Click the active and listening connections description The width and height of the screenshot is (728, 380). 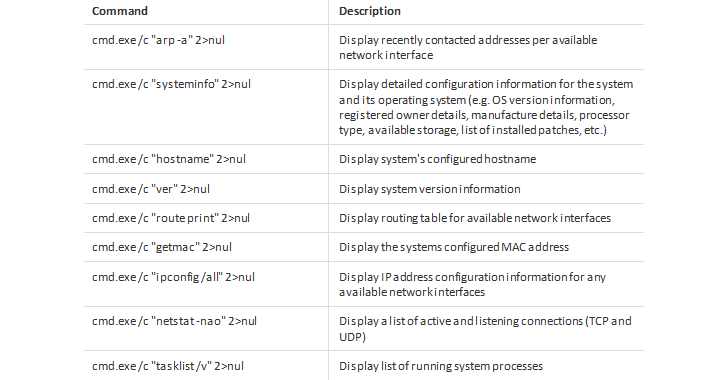(485, 328)
